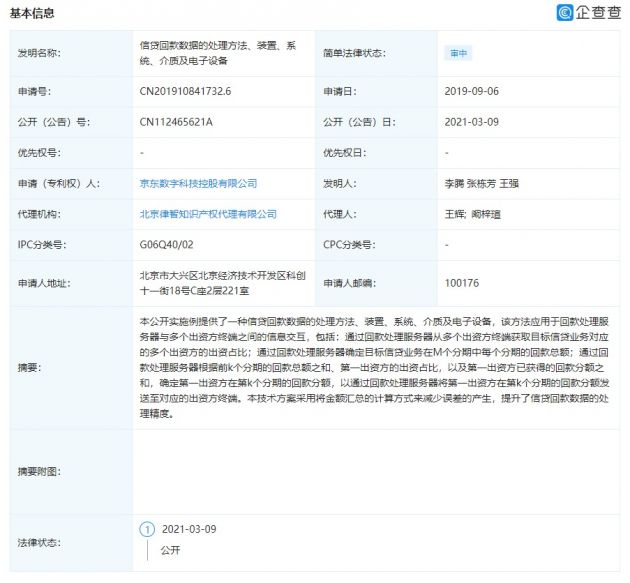Select the 基本信息 section heading
630x583 pixels.
pos(32,14)
